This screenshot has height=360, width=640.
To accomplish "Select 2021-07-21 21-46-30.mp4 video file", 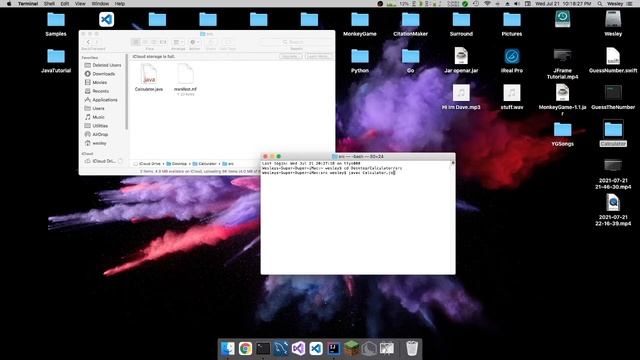I will 613,174.
